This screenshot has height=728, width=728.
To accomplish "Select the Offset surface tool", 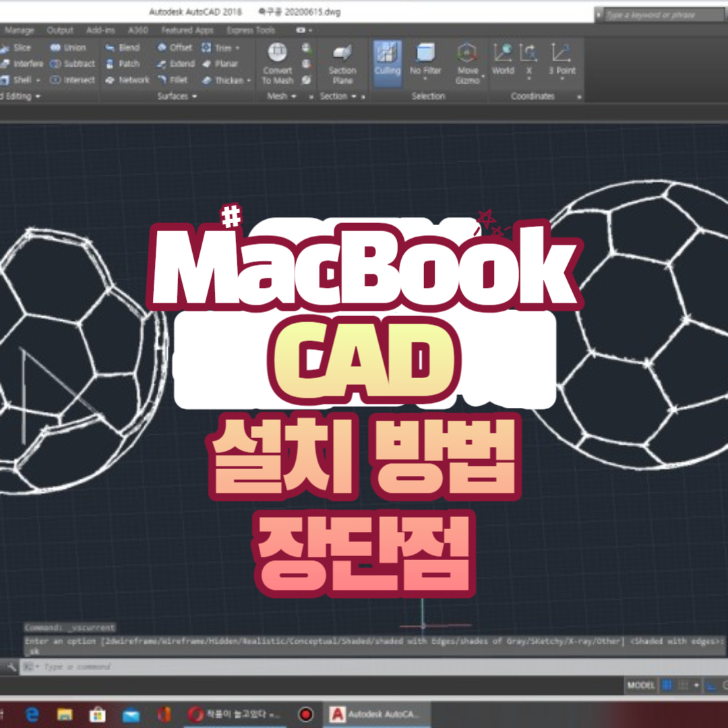I will point(175,47).
